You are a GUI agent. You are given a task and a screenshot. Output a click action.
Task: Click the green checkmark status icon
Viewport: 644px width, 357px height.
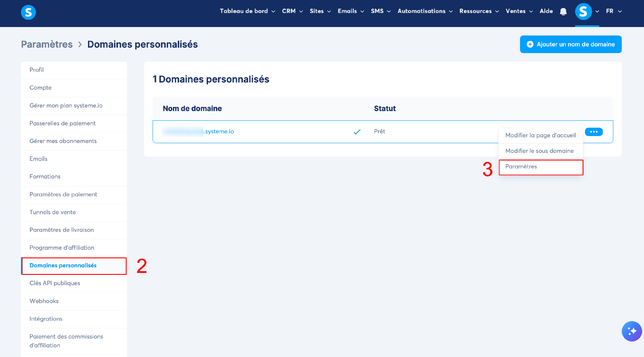357,132
